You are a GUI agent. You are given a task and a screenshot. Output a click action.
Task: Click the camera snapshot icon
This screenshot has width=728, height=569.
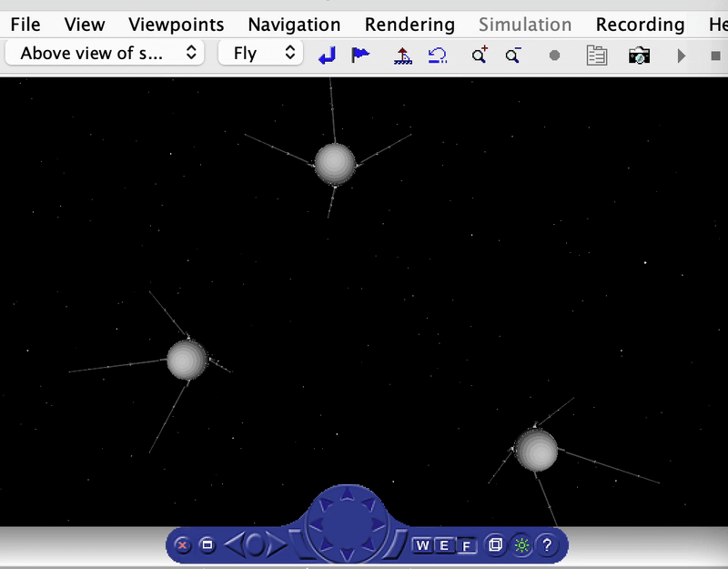(639, 56)
